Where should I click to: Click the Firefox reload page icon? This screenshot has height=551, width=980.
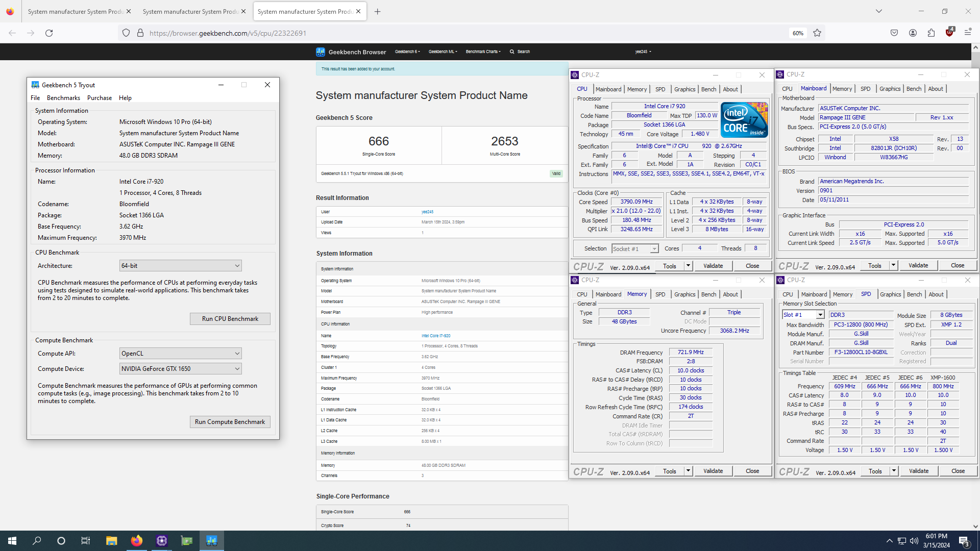pos(49,33)
